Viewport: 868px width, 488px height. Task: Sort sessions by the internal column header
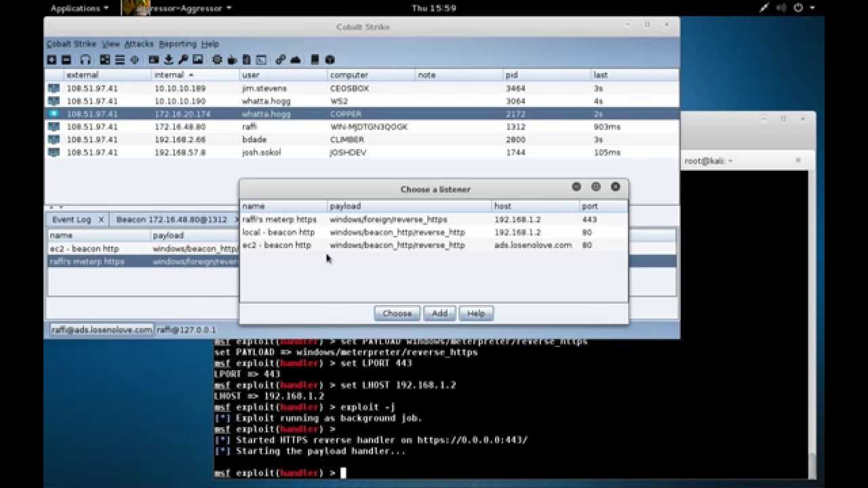[x=195, y=75]
